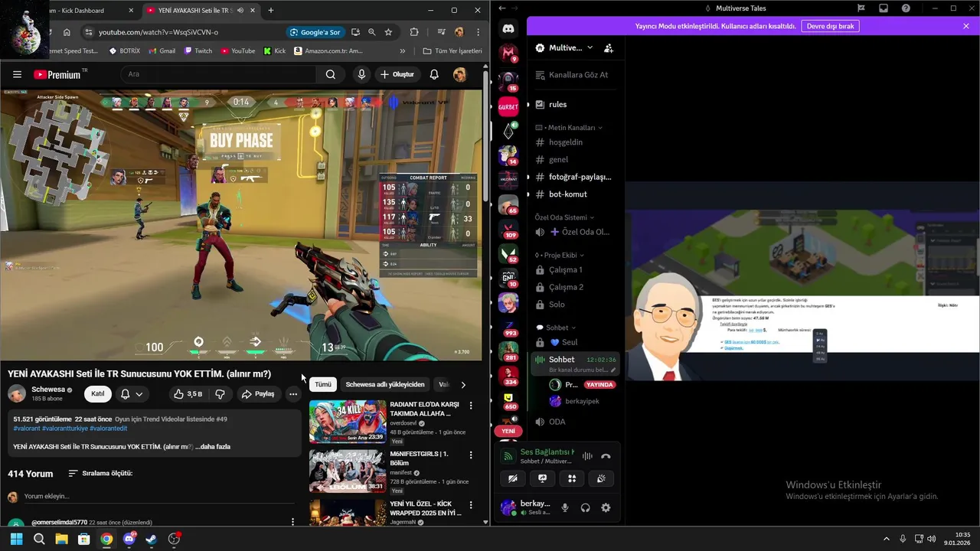Collapse the Sohbet category header
The image size is (980, 551).
tap(557, 328)
